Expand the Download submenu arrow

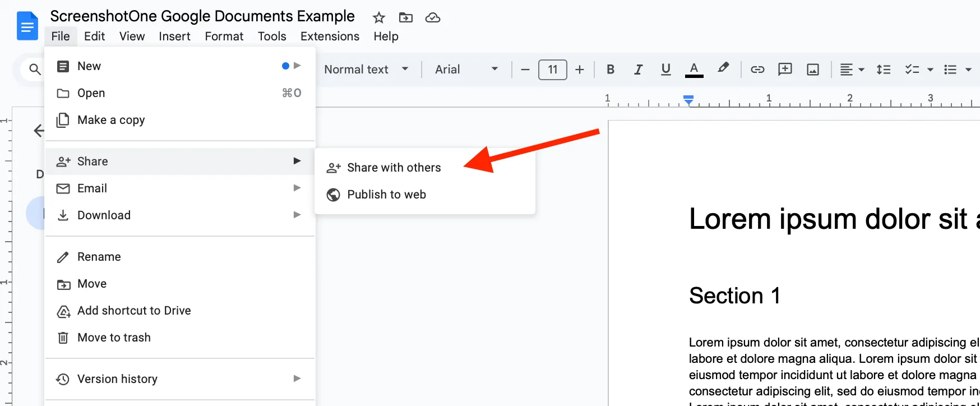click(x=297, y=215)
